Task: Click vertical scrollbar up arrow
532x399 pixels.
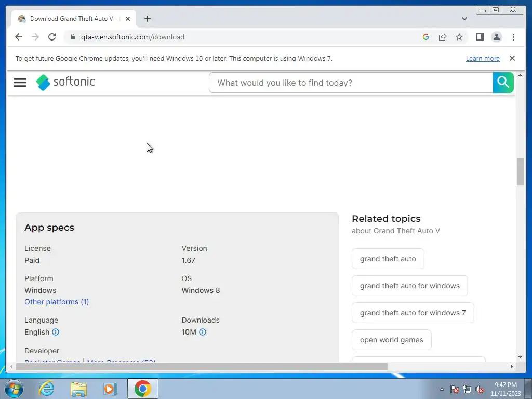Action: 520,75
